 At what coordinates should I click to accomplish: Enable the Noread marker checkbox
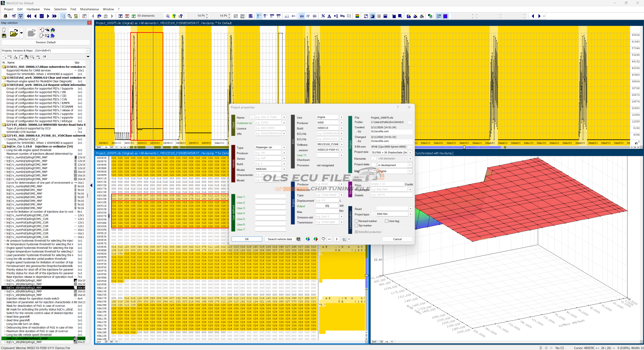point(356,221)
